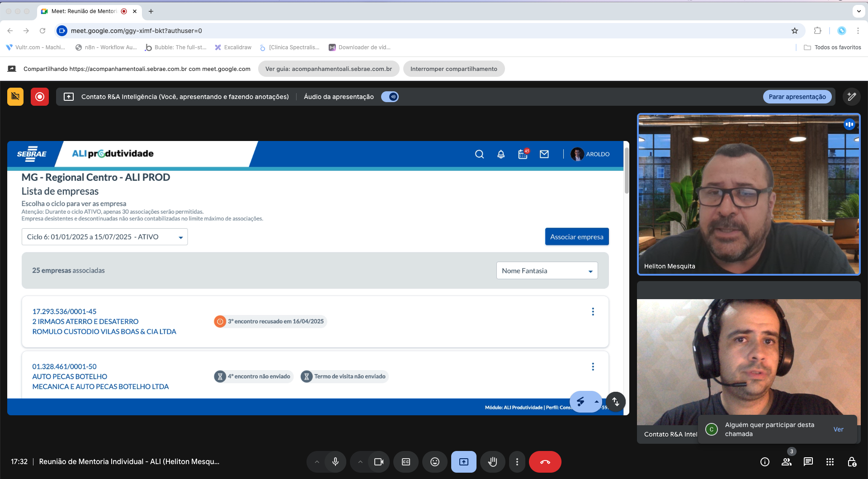Click the yellow captions-off icon button

(x=15, y=97)
